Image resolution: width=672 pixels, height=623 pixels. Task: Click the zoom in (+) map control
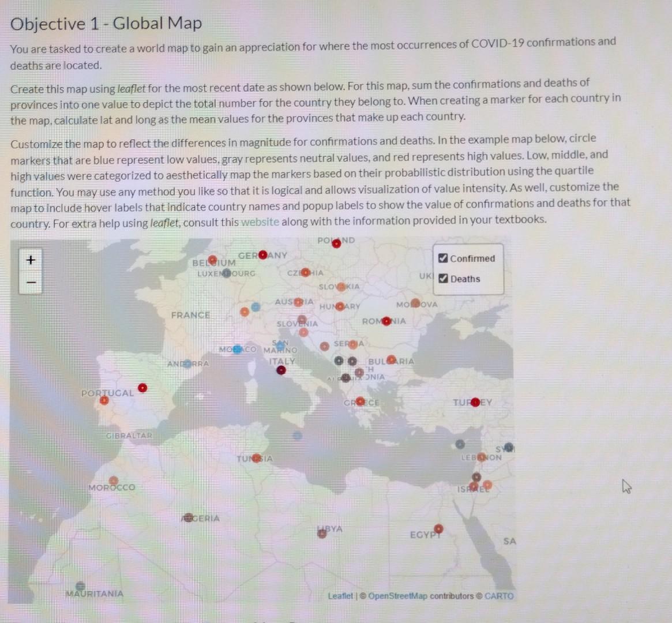(30, 260)
